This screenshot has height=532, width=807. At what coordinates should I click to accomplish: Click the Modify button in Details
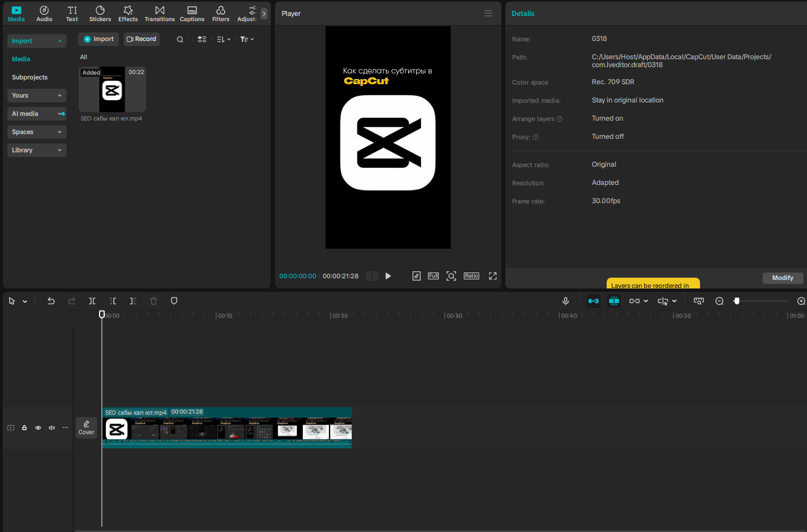783,278
